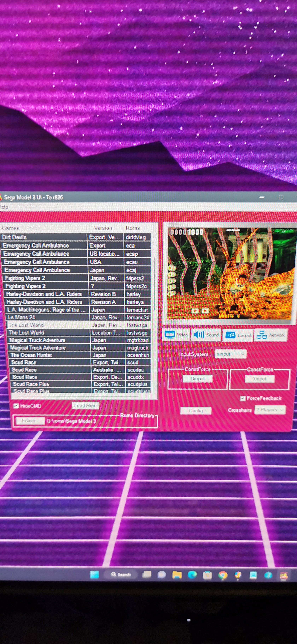Image resolution: width=297 pixels, height=644 pixels.
Task: Select Emergency Call Ambulance with rom ecap
Action: [76, 254]
